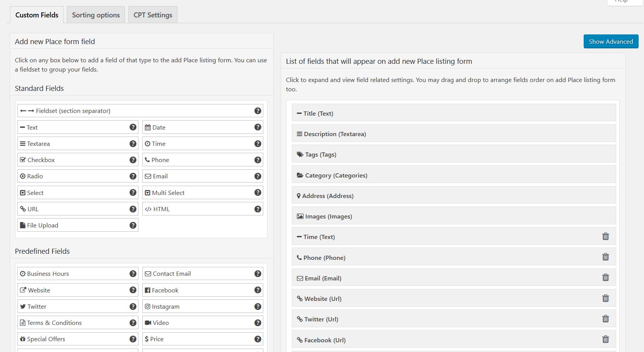Screen dimensions: 644x352
Task: Click trash icon beside Twitter (Url)
Action: coord(605,319)
